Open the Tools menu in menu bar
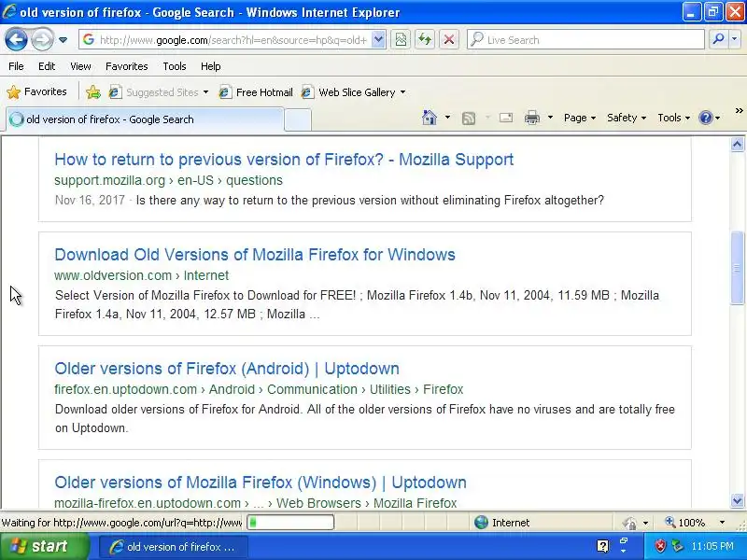The width and height of the screenshot is (747, 560). pos(175,66)
